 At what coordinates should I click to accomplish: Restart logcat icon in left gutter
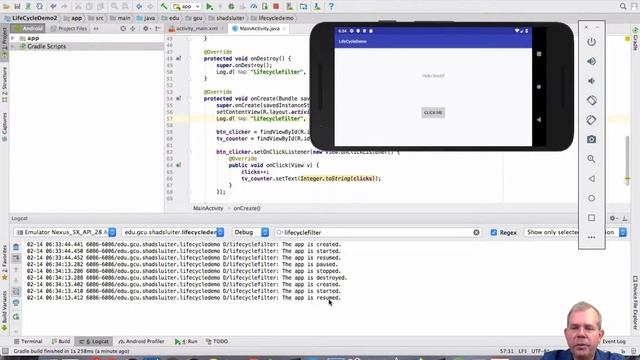pos(16,316)
